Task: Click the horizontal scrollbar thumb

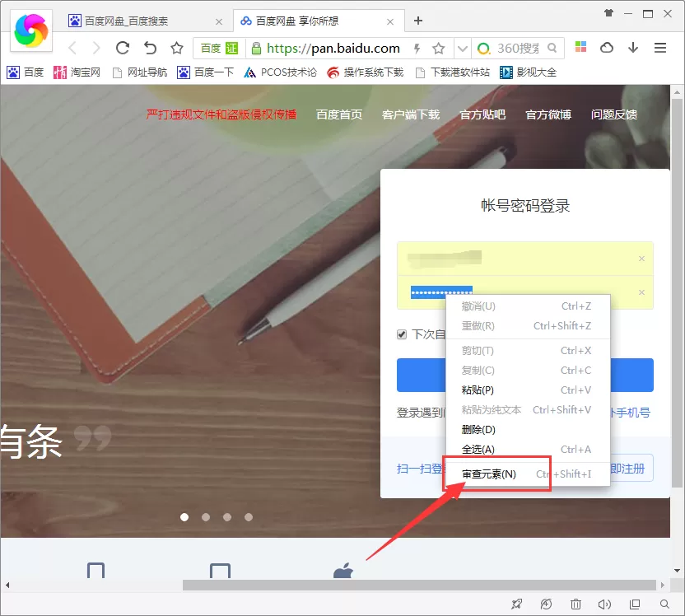Action: (419, 585)
